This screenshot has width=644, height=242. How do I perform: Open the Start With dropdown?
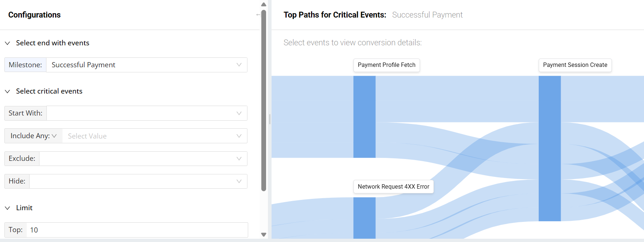(x=146, y=113)
